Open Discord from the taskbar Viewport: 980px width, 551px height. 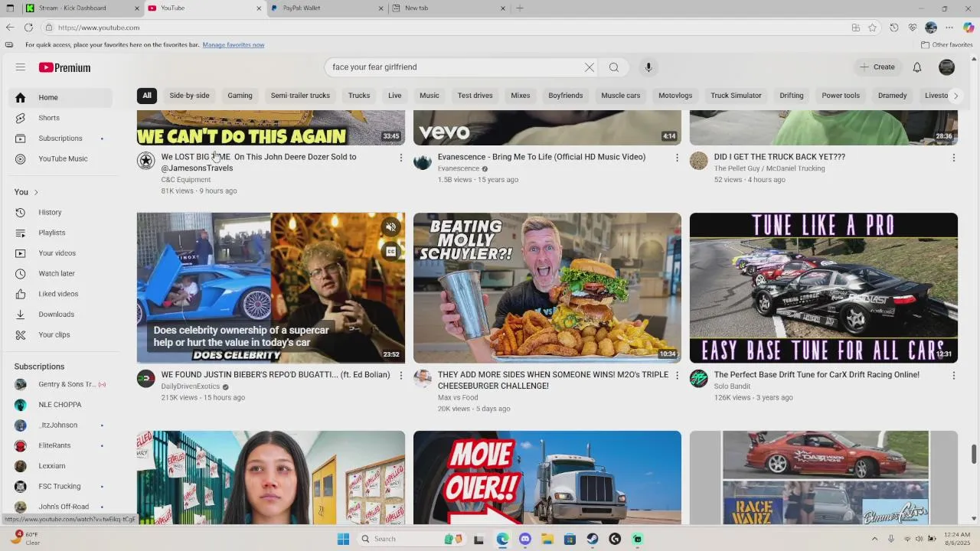[524, 540]
